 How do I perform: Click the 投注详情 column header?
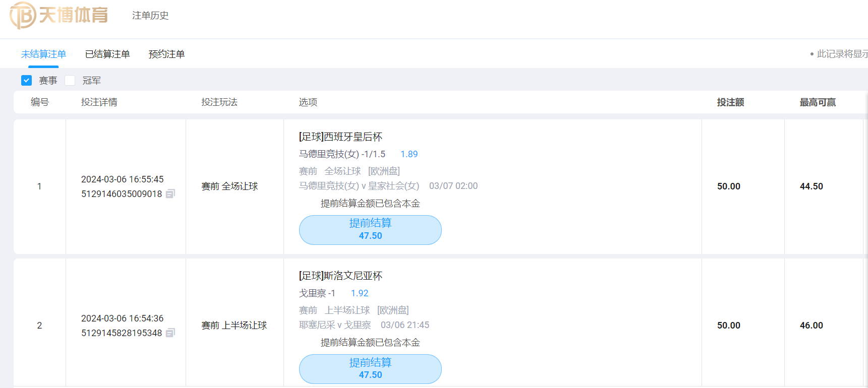coord(99,102)
